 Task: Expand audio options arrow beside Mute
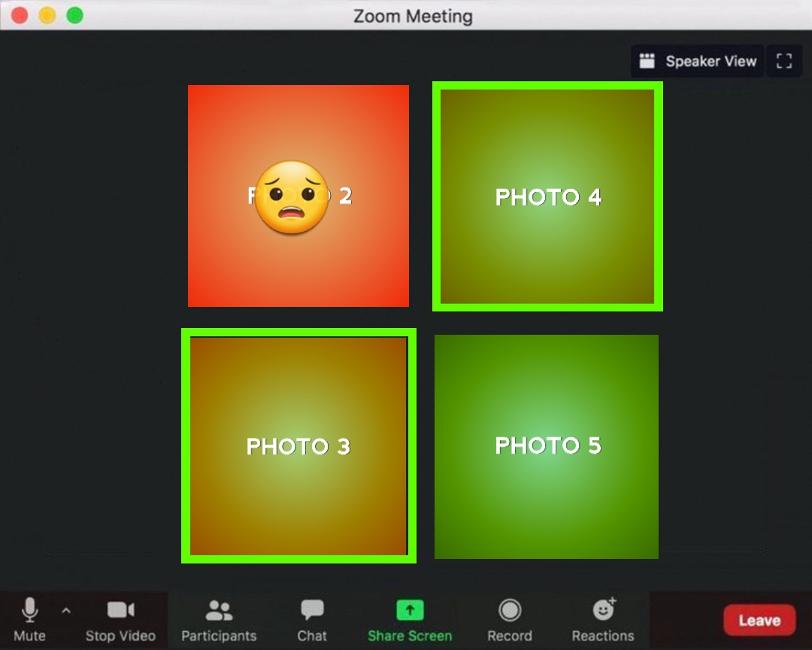tap(66, 610)
